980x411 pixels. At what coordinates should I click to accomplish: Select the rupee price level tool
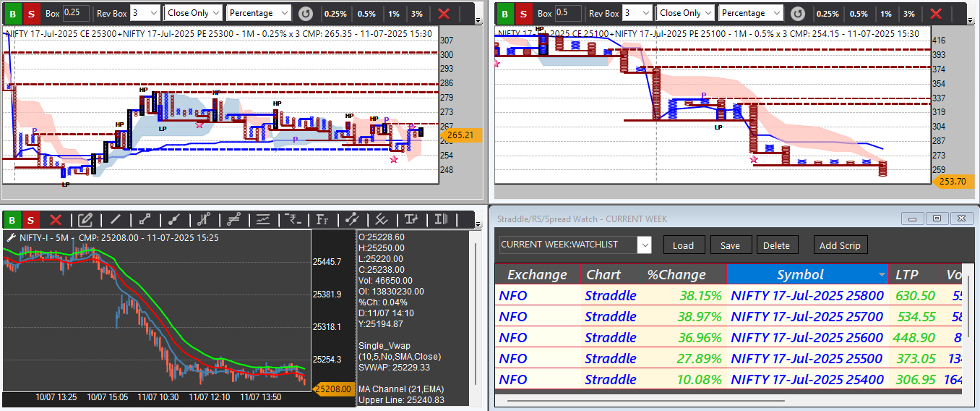pyautogui.click(x=293, y=220)
